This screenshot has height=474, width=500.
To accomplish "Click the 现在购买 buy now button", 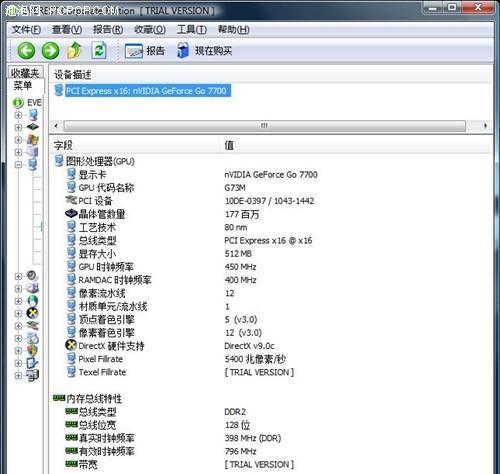I will pos(204,51).
